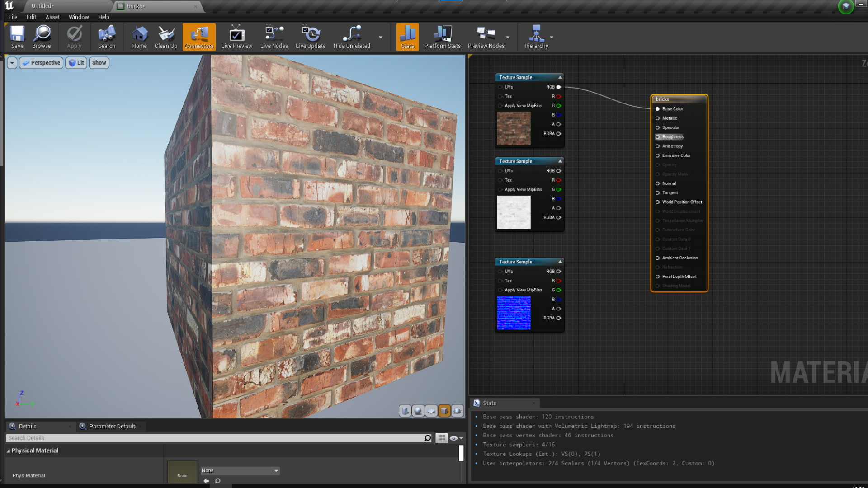Click the Hide Unrelated icon

click(351, 37)
